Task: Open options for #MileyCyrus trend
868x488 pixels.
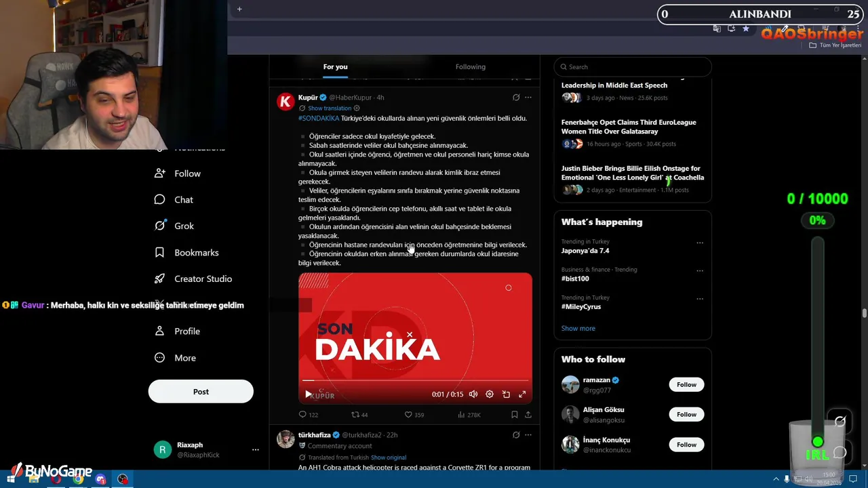Action: point(700,298)
